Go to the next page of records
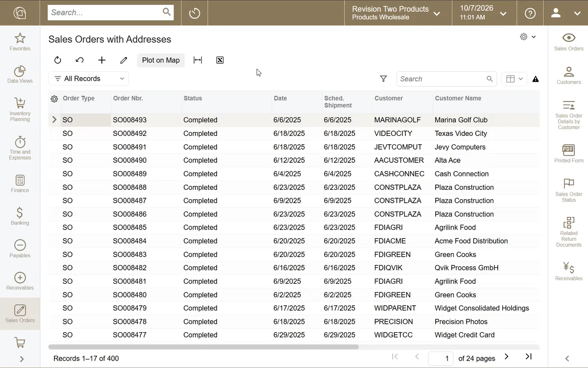This screenshot has height=368, width=588. (507, 357)
